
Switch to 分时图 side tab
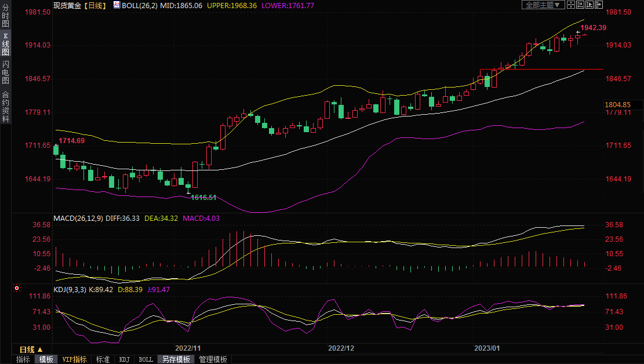click(5, 16)
